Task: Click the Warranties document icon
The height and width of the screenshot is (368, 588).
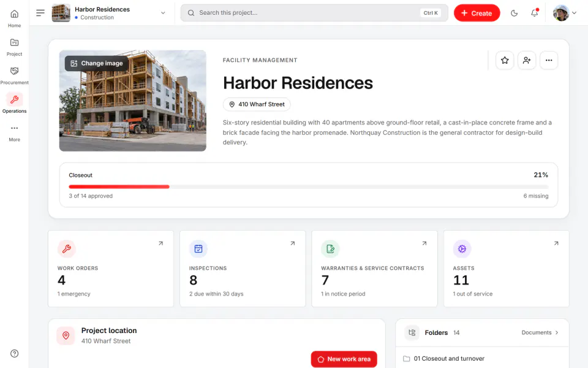Action: click(330, 248)
